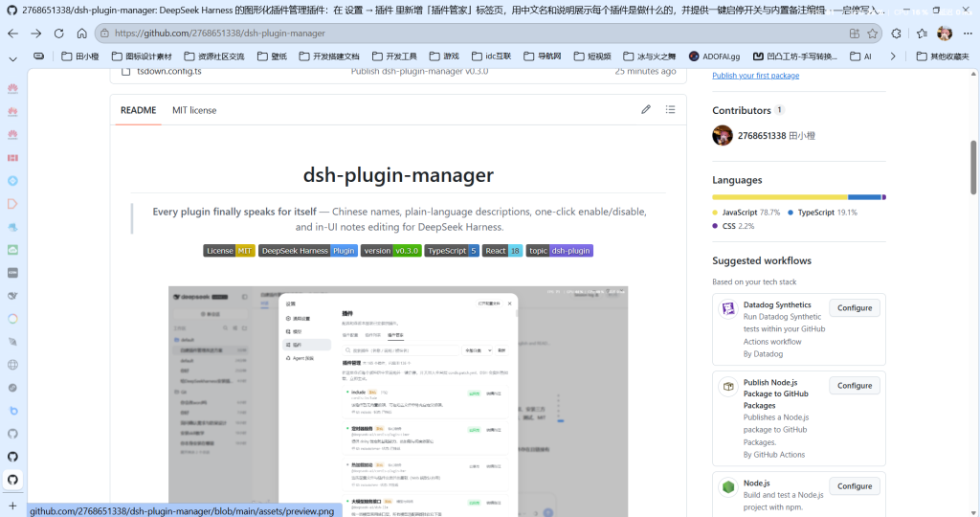
Task: Click the blue TypeScript segment of the language bar
Action: click(x=864, y=197)
